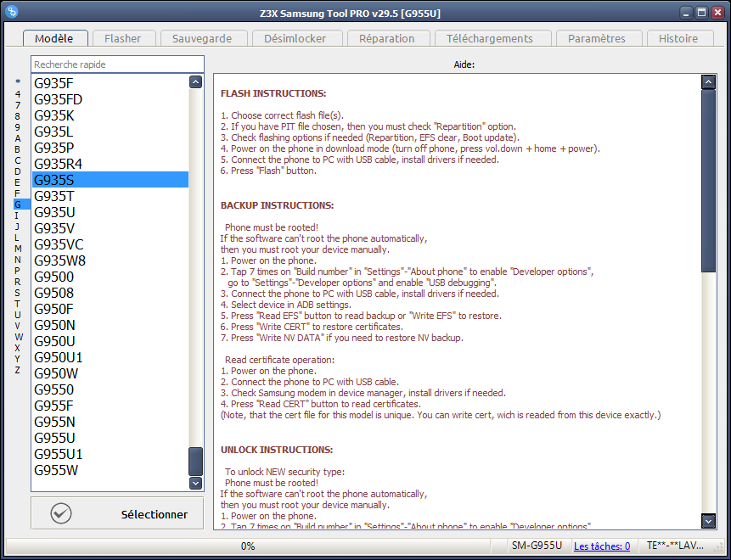Screen dimensions: 731x560
Task: Switch to the Sauvegarde tab
Action: pyautogui.click(x=202, y=38)
